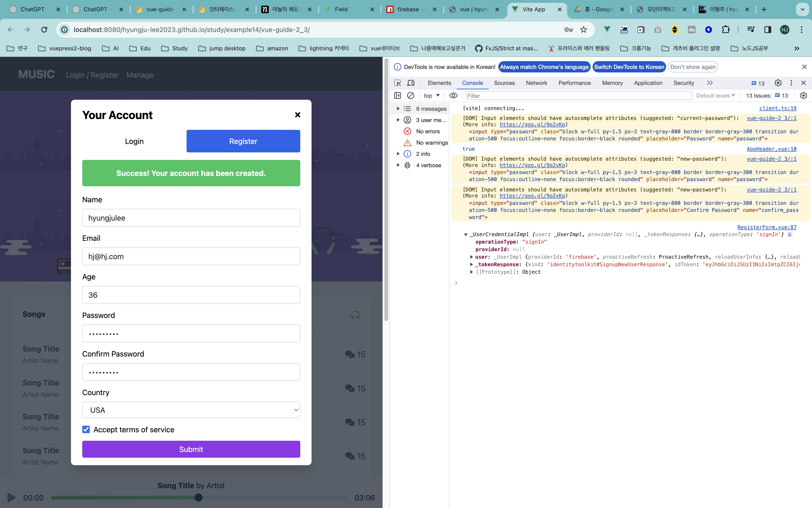The image size is (812, 508).
Task: Click the new tab plus button
Action: pyautogui.click(x=764, y=9)
